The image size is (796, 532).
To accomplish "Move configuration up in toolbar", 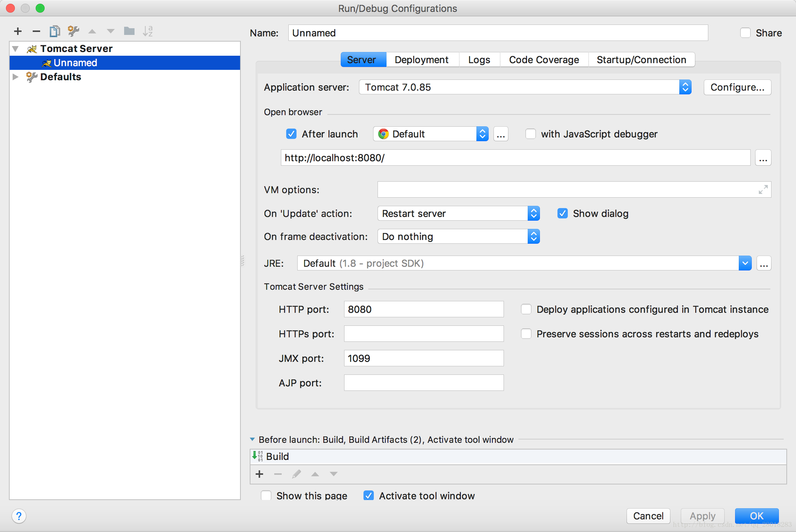I will [92, 32].
